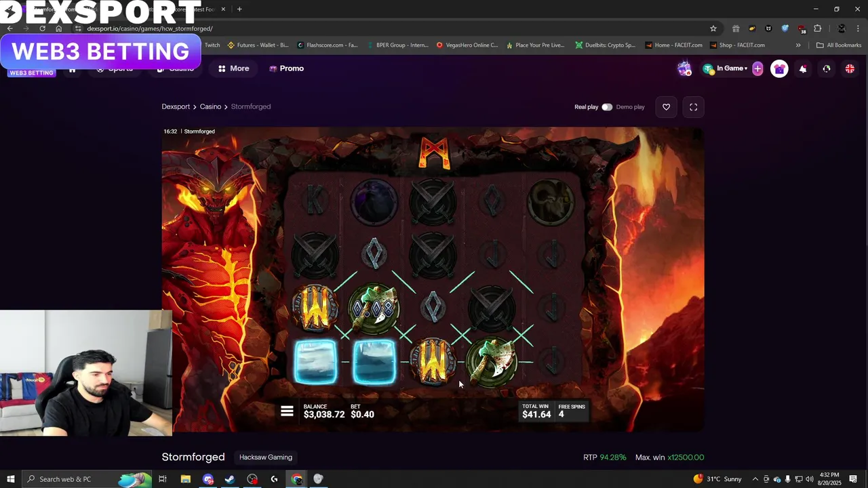Screen dimensions: 868x488
Task: Open the volume control in tray
Action: tap(810, 479)
